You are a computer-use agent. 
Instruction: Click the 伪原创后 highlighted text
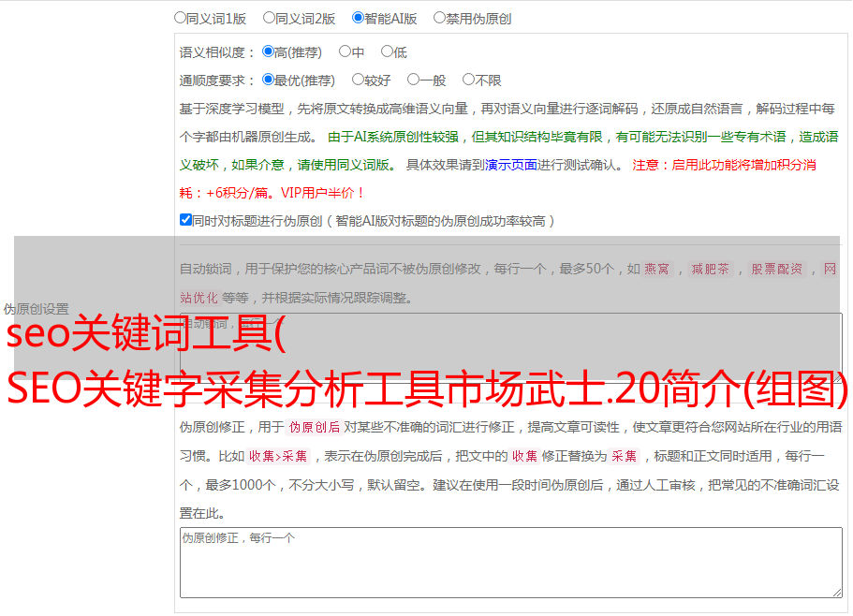(x=315, y=427)
